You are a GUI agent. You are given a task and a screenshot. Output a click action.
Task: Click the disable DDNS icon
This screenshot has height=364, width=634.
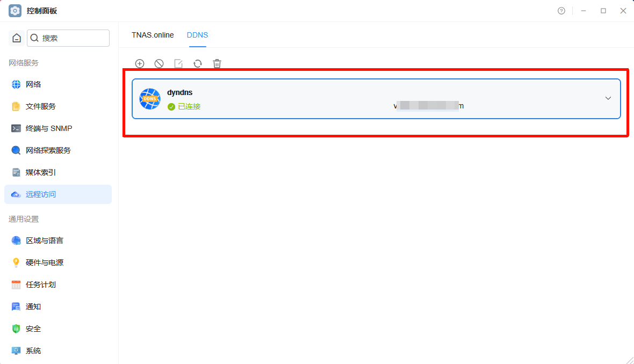[159, 63]
